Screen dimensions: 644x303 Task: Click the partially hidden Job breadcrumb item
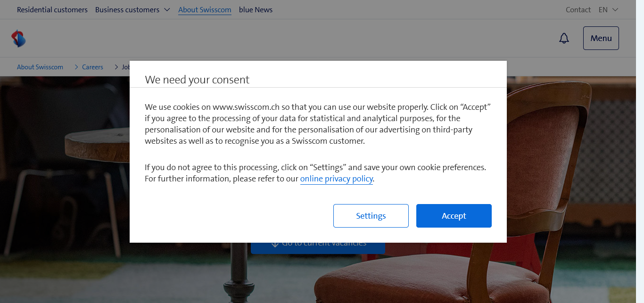click(x=125, y=67)
